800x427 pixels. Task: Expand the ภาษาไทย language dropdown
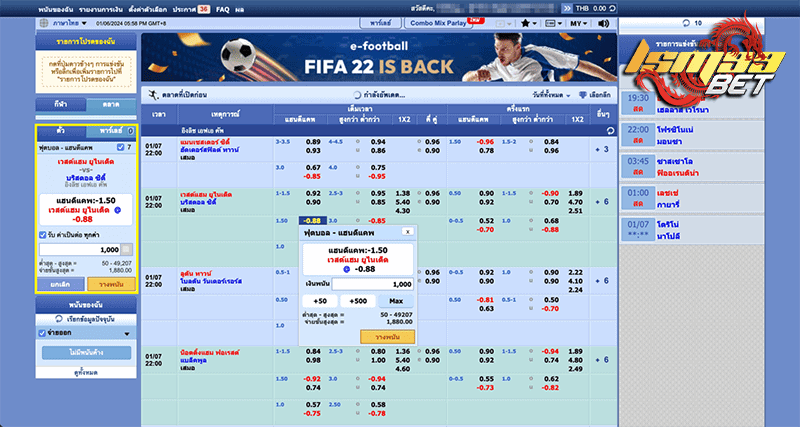[x=70, y=23]
